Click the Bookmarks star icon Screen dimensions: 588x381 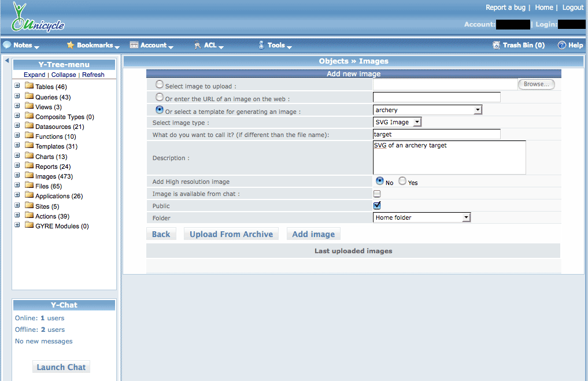71,45
